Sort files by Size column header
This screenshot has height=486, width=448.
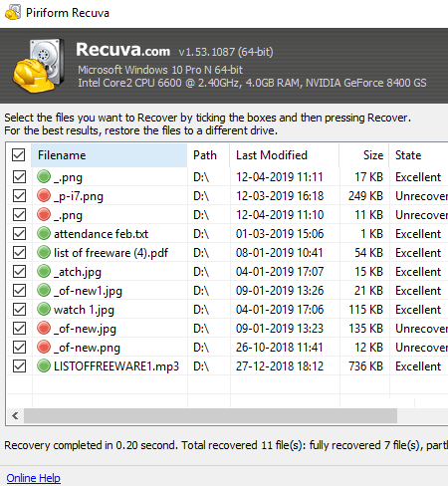tap(364, 155)
